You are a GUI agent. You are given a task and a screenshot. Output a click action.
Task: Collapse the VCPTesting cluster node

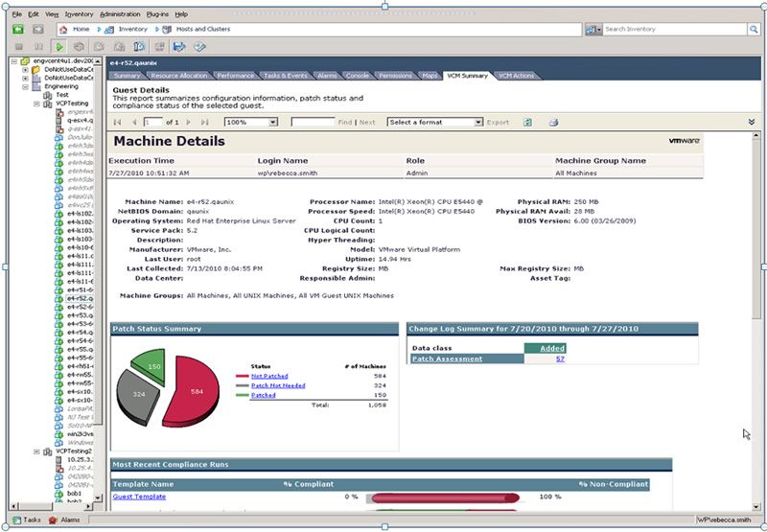tap(36, 104)
